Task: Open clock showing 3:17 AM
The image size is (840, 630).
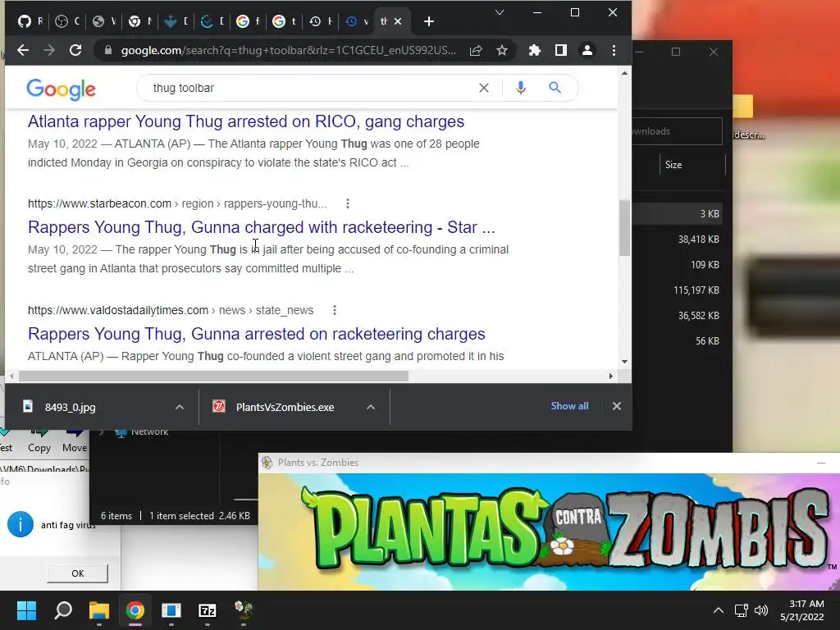Action: [x=802, y=610]
